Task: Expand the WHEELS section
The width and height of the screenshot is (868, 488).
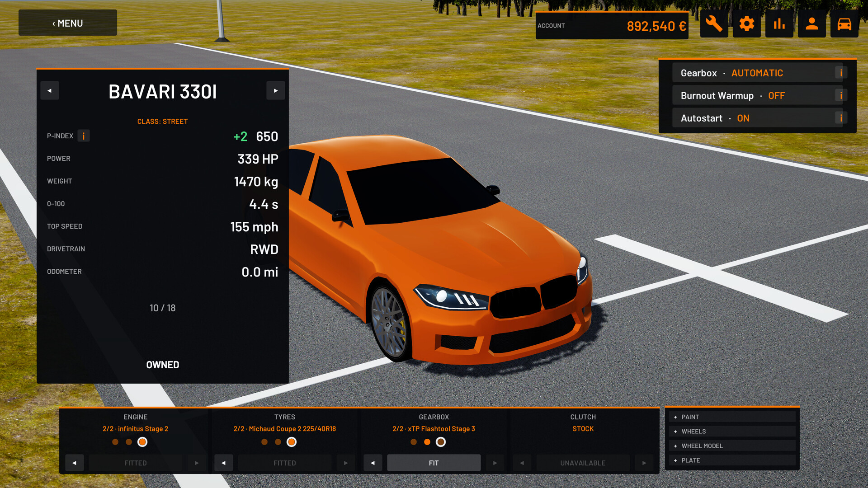Action: click(x=732, y=431)
